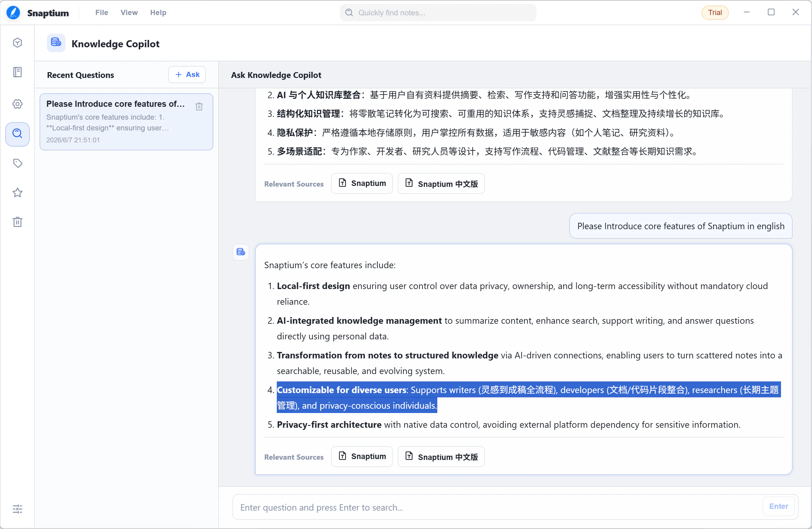Image resolution: width=812 pixels, height=529 pixels.
Task: Open the trash bin sidebar icon
Action: click(x=17, y=222)
